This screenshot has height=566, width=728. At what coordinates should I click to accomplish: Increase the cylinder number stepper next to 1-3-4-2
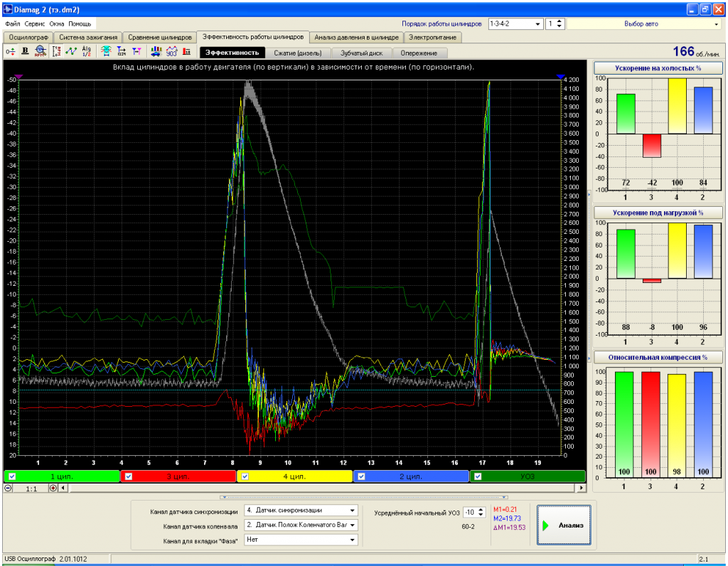coord(560,21)
